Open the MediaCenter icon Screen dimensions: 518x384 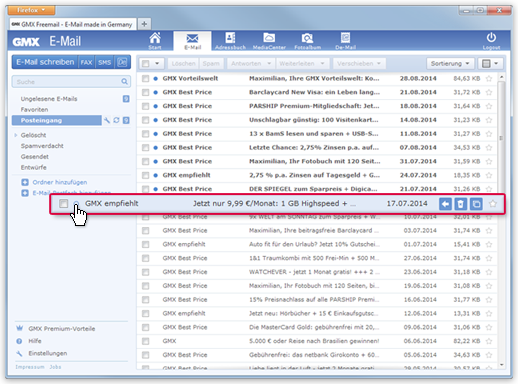point(269,41)
